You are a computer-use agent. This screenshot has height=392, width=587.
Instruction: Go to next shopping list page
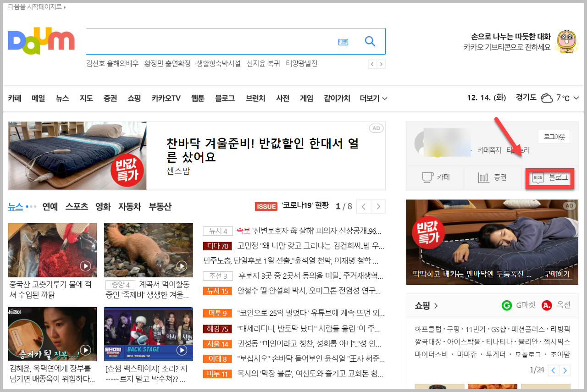(565, 370)
